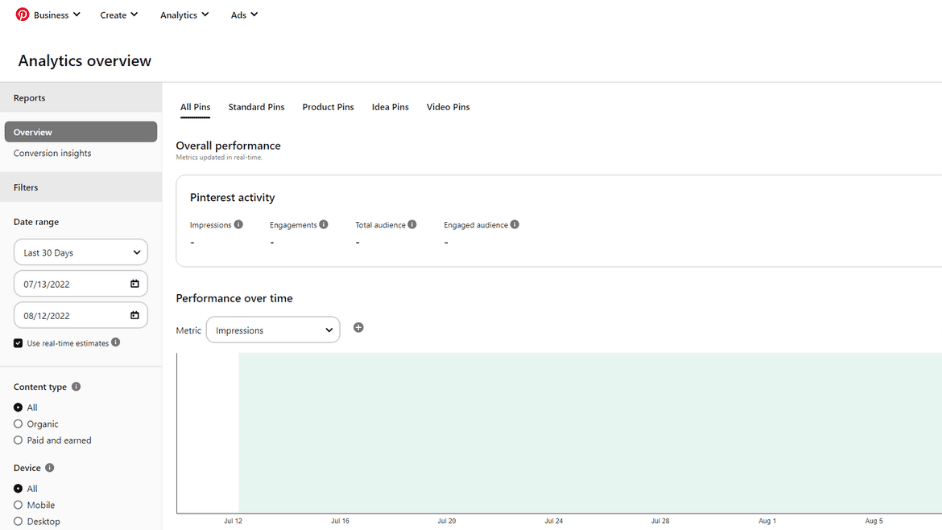Open the Create dropdown menu
Viewport: 942px width, 530px height.
point(119,15)
